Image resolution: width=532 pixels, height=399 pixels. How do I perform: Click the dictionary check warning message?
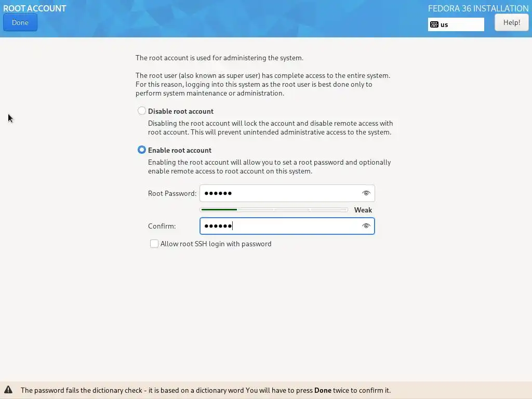206,390
